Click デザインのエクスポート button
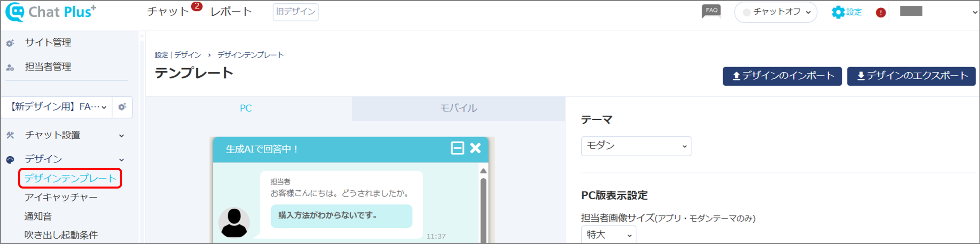Viewport: 980px width, 244px height. click(911, 76)
